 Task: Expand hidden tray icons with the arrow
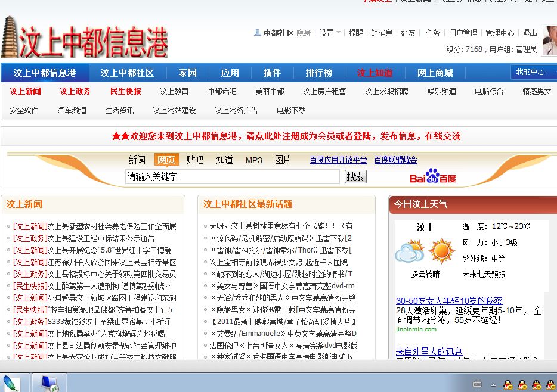[x=494, y=384]
